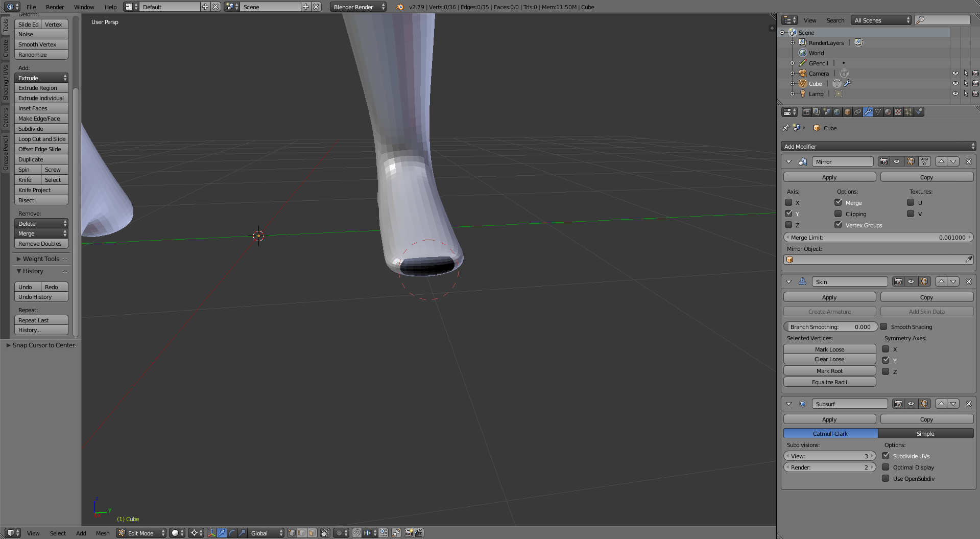
Task: Pin the properties context with pushpin icon
Action: click(785, 128)
